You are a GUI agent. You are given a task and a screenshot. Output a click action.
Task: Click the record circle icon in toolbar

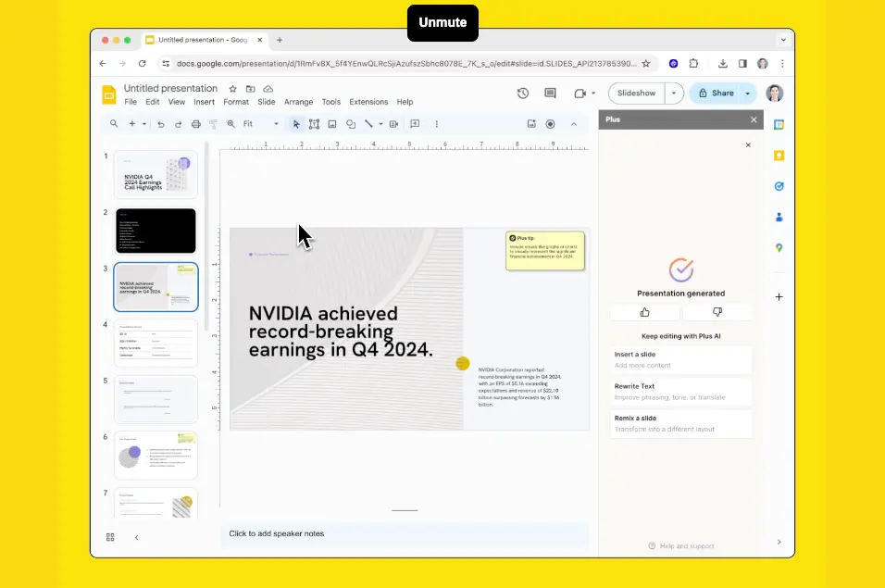pyautogui.click(x=550, y=124)
